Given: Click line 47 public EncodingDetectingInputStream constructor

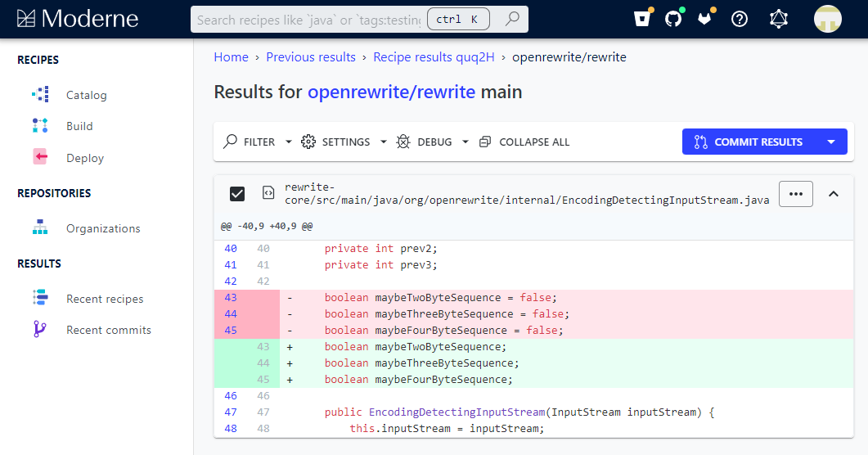Looking at the screenshot, I should point(533,412).
